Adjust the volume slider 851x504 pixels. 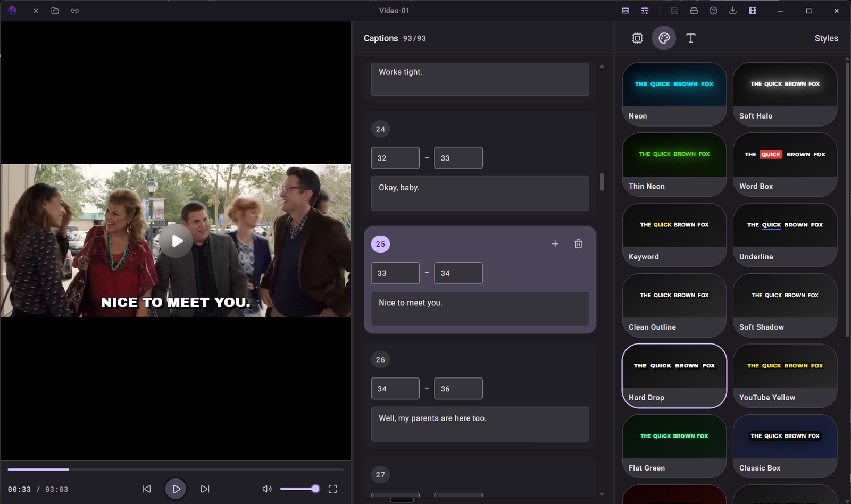tap(299, 489)
